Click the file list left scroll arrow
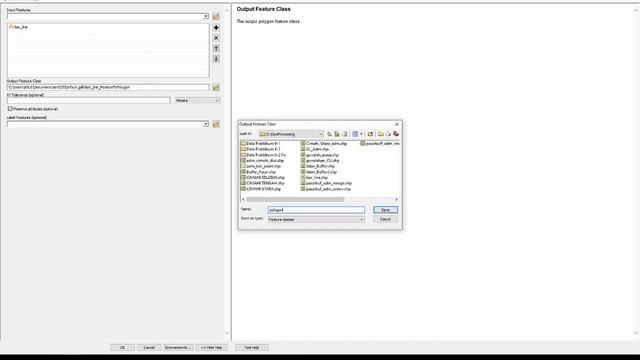Viewport: 640px width, 360px height. [x=243, y=200]
